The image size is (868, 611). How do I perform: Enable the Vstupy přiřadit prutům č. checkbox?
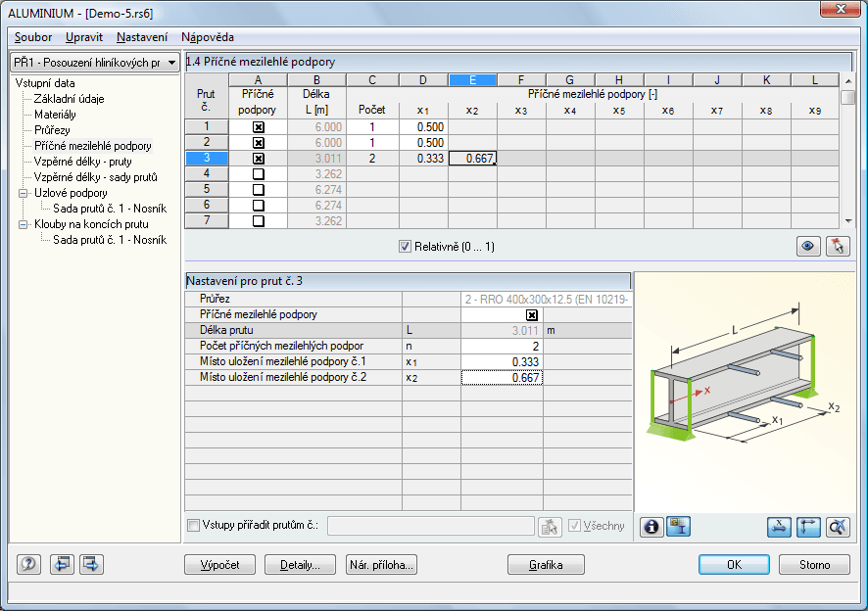click(x=193, y=525)
